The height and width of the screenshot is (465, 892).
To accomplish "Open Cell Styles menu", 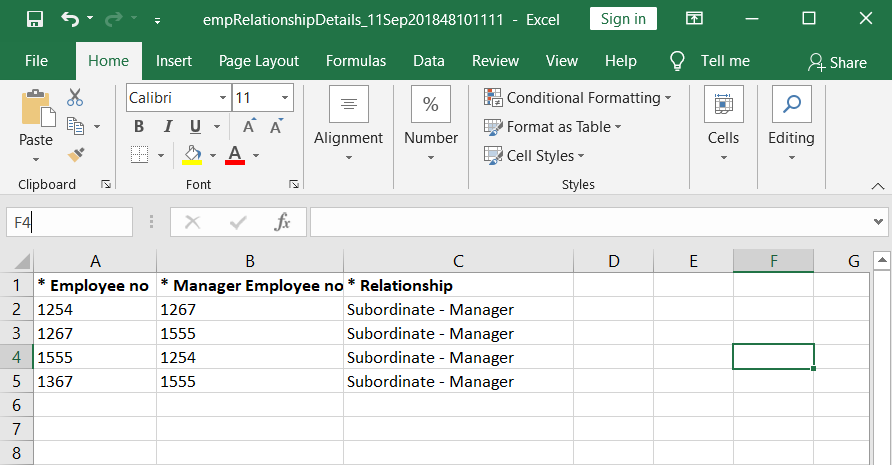I will [534, 155].
